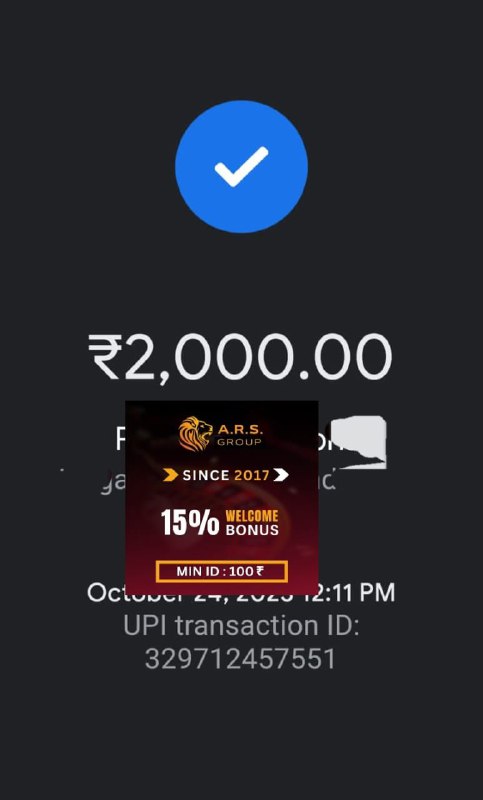
Task: Tap the rupee symbol in the amount
Action: [104, 357]
